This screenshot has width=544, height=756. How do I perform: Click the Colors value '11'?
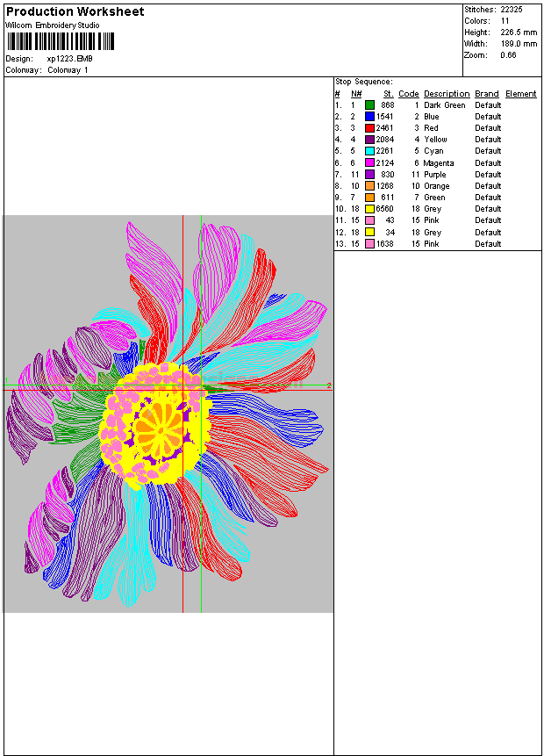(x=505, y=21)
